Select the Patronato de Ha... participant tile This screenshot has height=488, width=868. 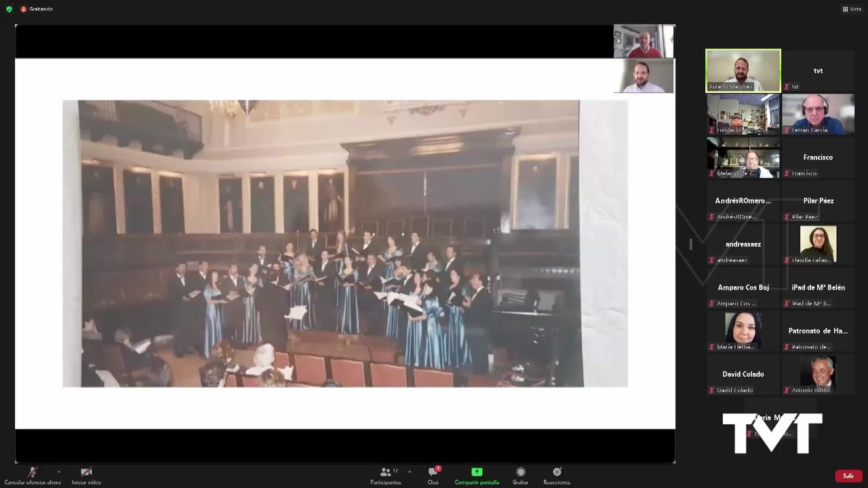pyautogui.click(x=818, y=331)
